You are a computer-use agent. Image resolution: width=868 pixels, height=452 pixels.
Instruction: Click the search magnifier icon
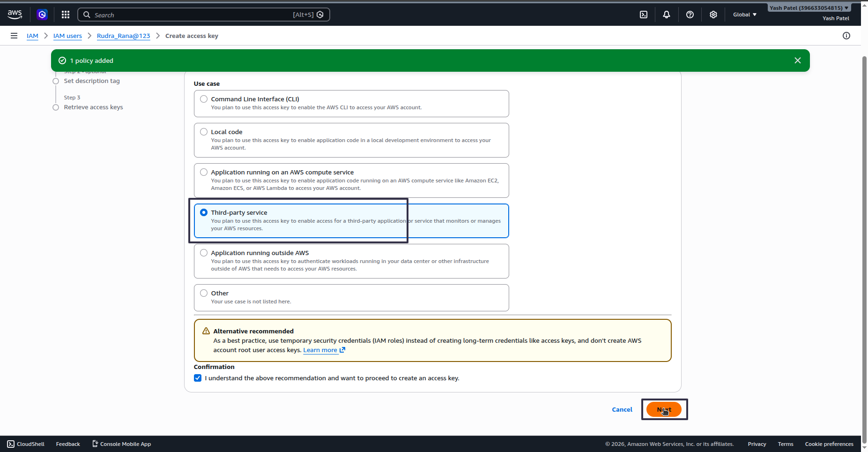click(x=87, y=15)
